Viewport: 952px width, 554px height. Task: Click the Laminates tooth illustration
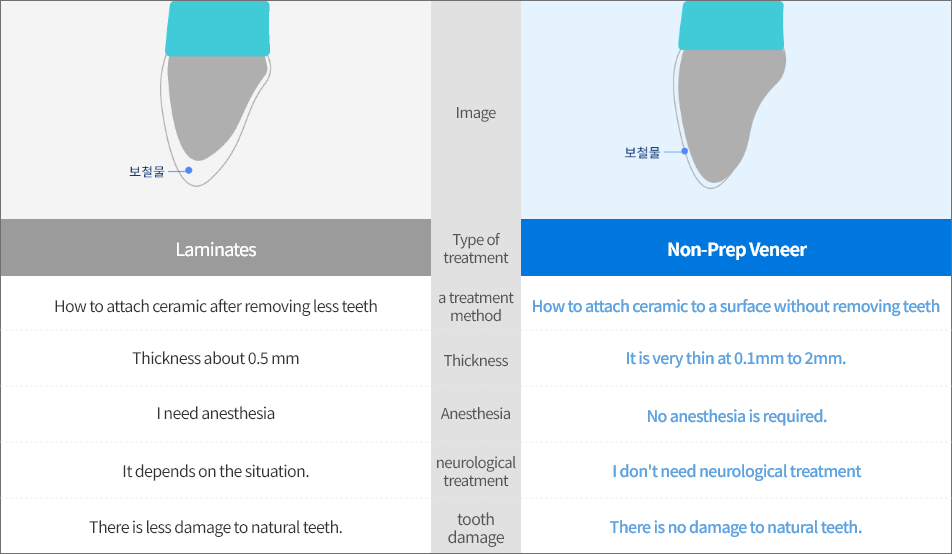point(216,94)
